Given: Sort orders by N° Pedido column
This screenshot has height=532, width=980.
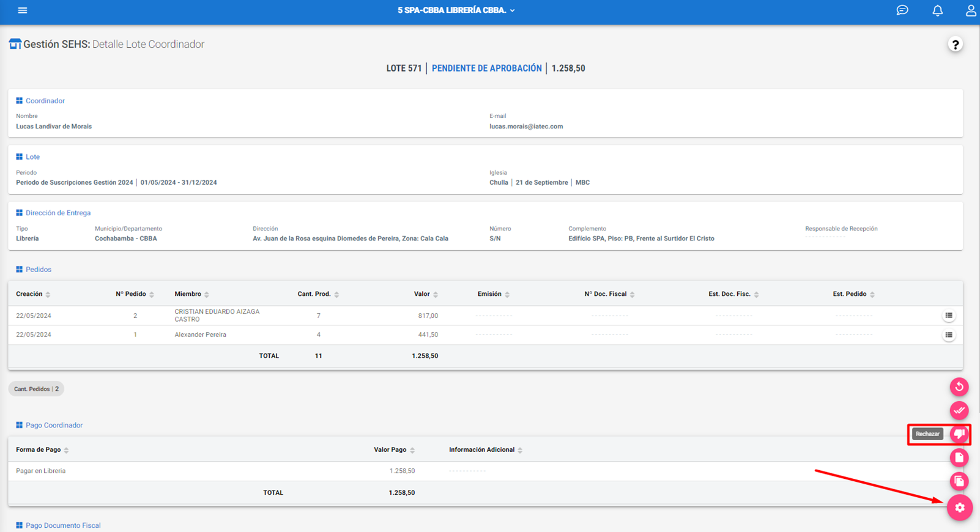Looking at the screenshot, I should (135, 294).
